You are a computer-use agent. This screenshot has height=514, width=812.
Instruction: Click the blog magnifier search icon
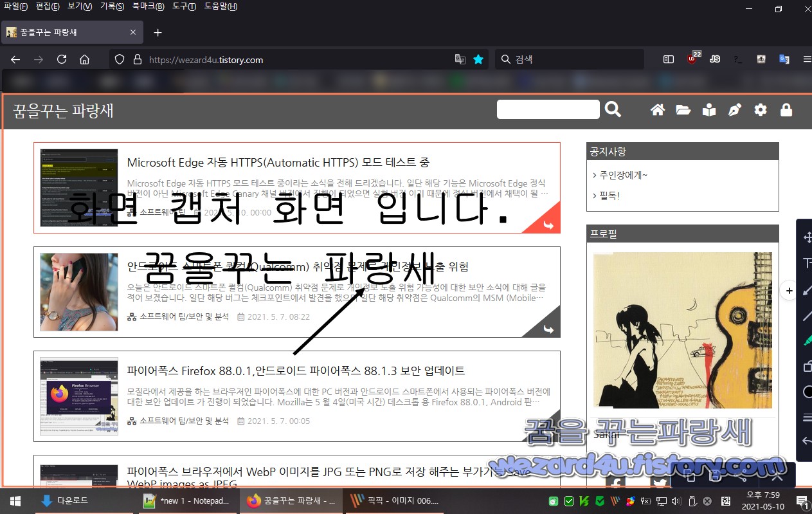pos(613,109)
